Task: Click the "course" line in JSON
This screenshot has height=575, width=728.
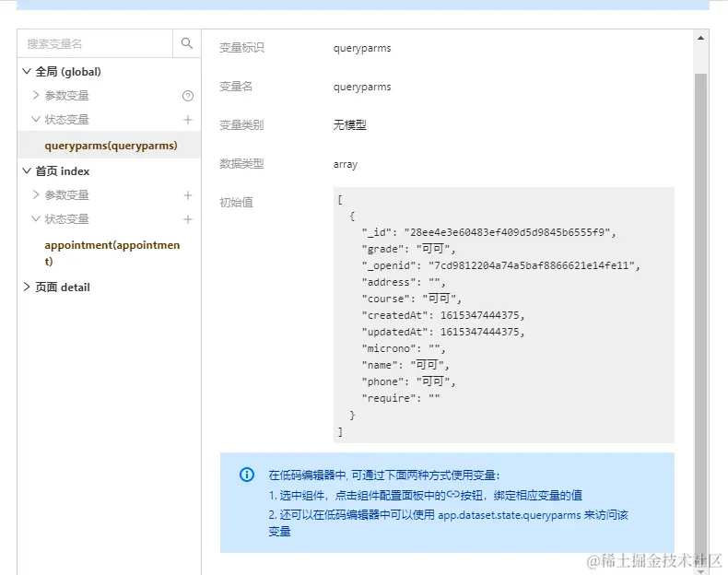Action: pos(411,299)
